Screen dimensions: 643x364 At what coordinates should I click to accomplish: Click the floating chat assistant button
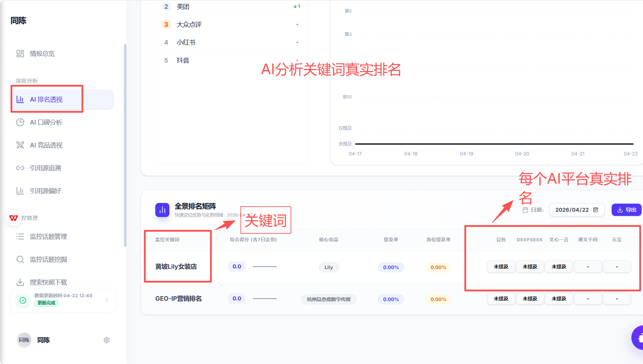(x=638, y=338)
